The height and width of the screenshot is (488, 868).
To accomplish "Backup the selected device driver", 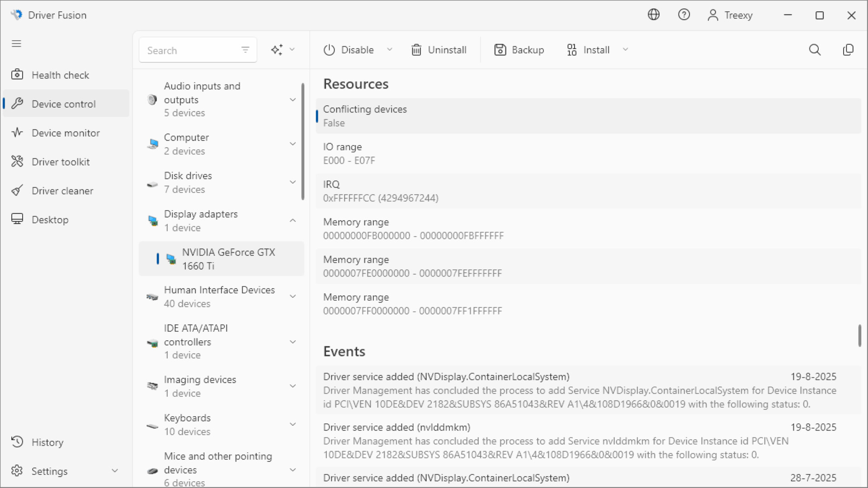I will [x=519, y=50].
